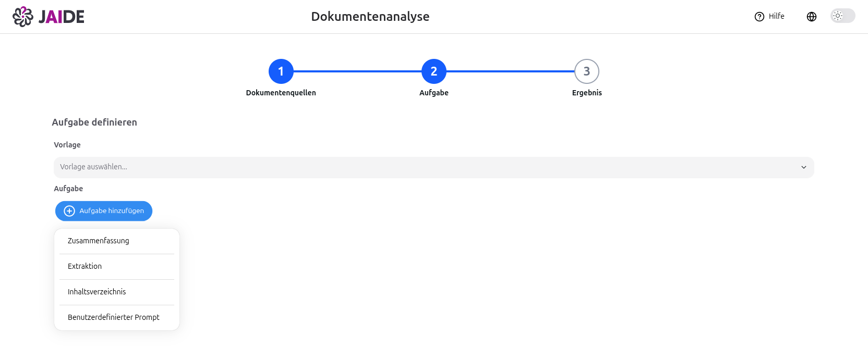
Task: Open the Vorlage auswählen dropdown
Action: 434,167
